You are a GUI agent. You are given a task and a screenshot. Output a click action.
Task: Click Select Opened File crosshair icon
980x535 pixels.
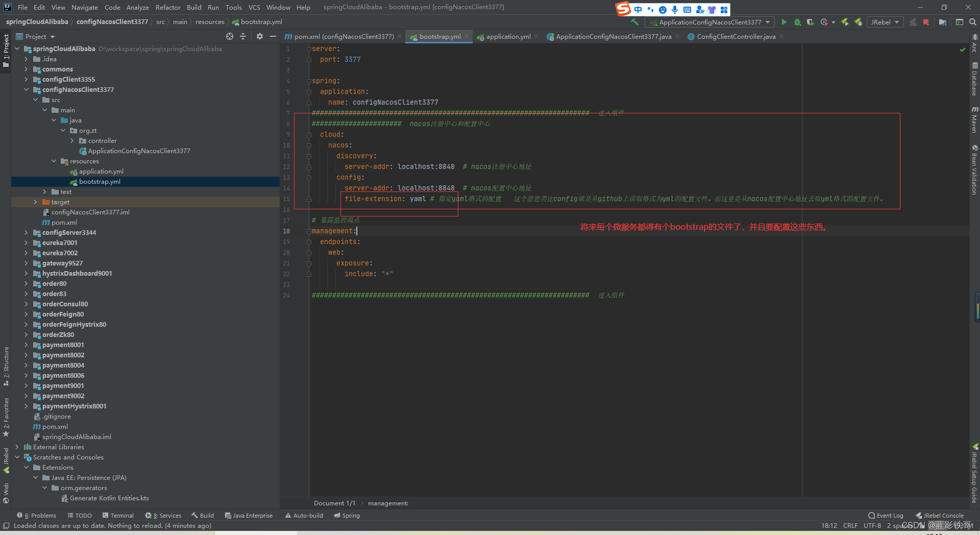coord(230,36)
